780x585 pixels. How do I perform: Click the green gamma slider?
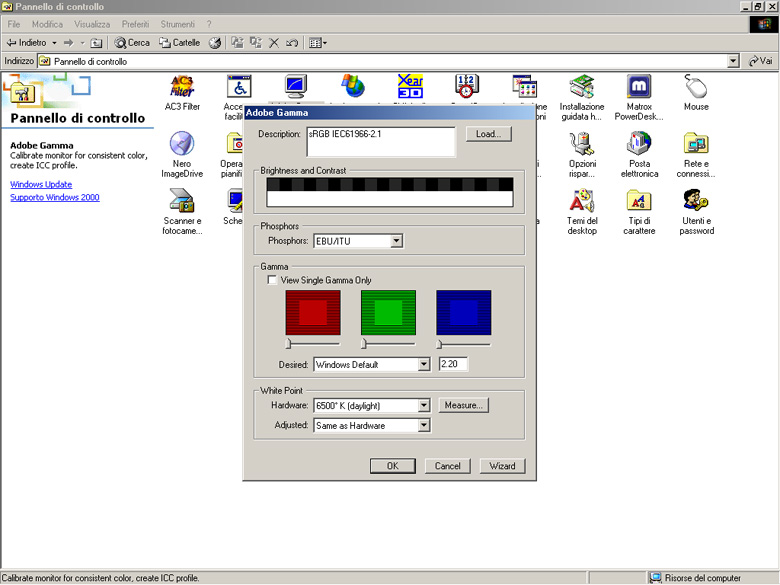[x=388, y=344]
